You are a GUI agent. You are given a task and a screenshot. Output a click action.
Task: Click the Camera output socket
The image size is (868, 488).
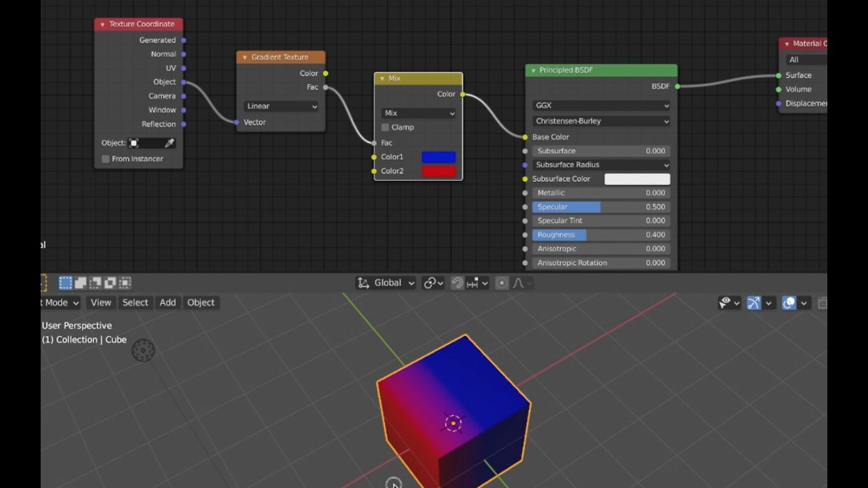pyautogui.click(x=184, y=96)
